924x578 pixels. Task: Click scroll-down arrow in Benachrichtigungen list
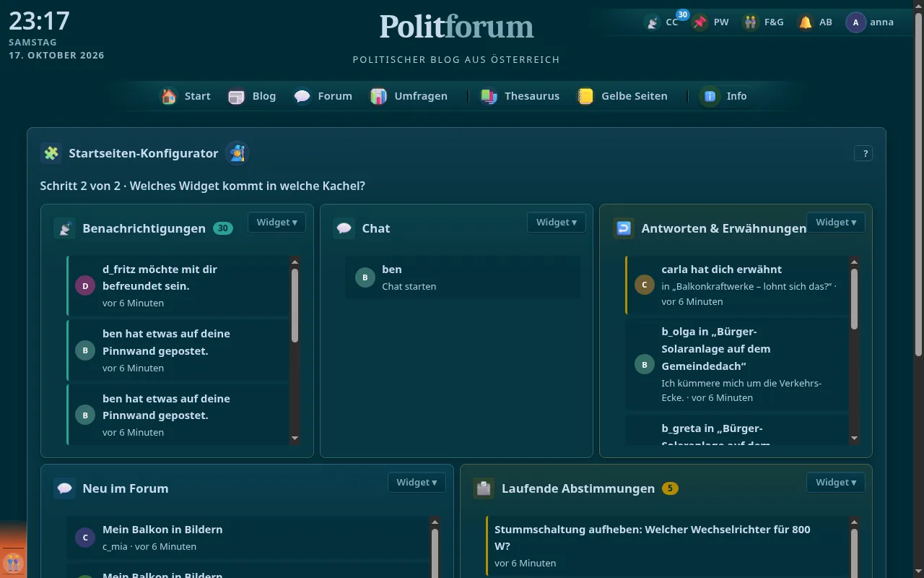pos(295,438)
